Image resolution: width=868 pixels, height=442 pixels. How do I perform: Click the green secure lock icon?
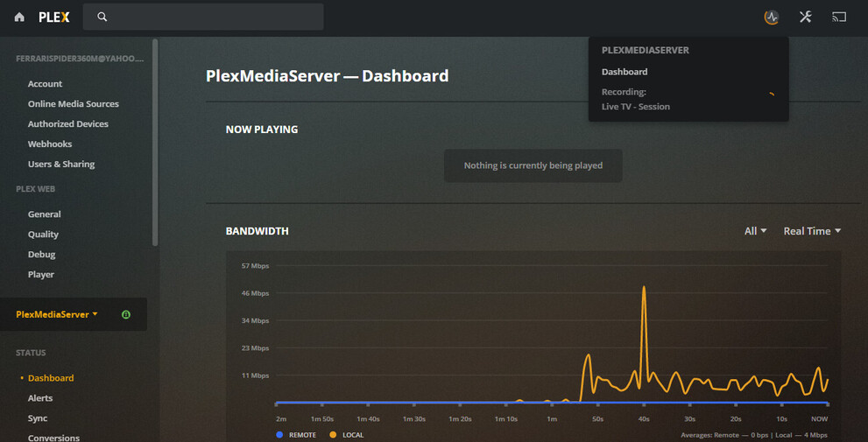[x=125, y=314]
